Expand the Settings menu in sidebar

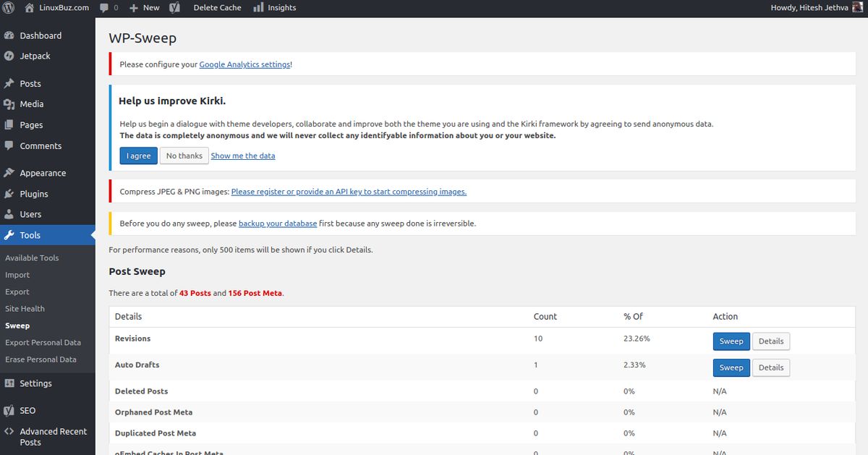click(35, 383)
